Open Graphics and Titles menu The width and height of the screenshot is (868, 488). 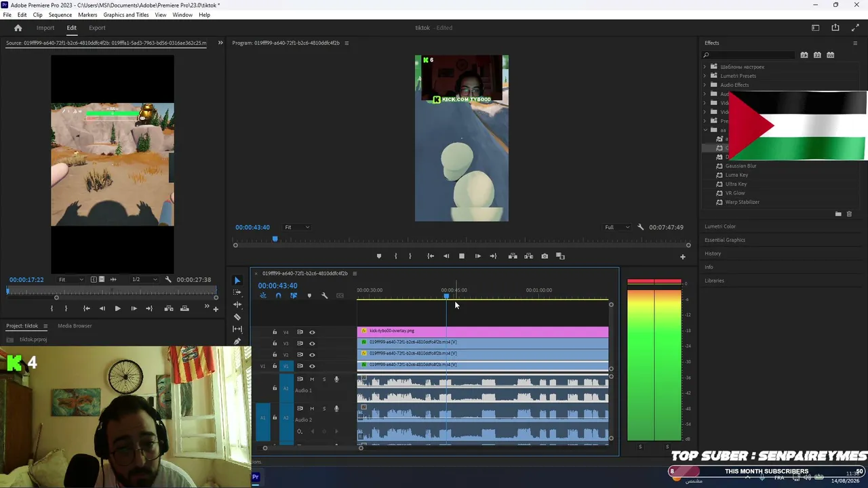tap(126, 15)
